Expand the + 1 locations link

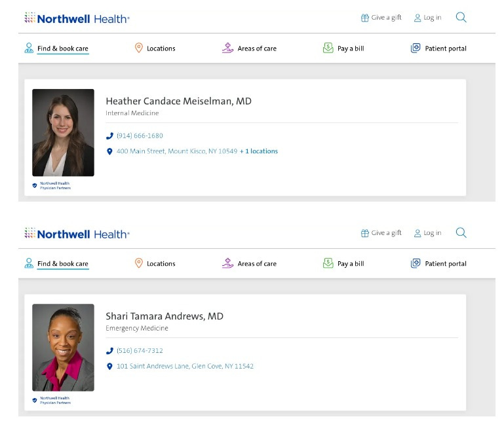(259, 151)
